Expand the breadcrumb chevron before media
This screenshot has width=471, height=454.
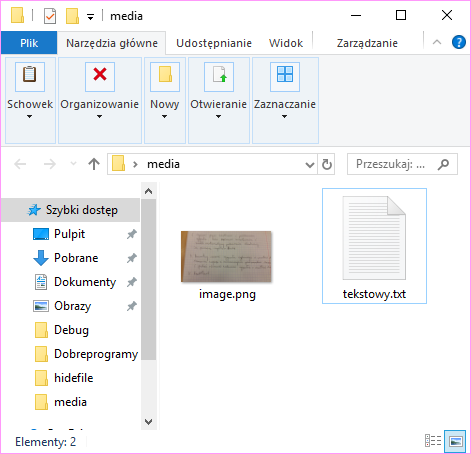click(135, 164)
